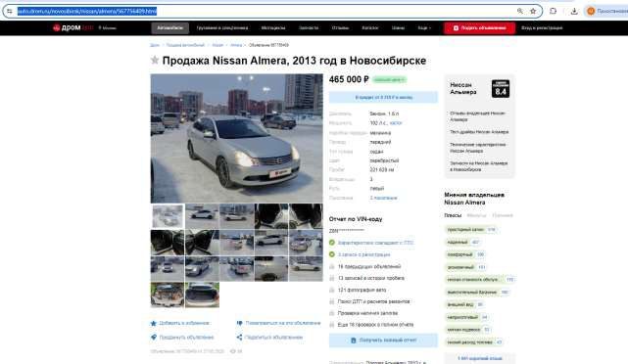Switch to the Плюсы tab in owner opinions
This screenshot has height=364, width=628.
click(x=453, y=215)
